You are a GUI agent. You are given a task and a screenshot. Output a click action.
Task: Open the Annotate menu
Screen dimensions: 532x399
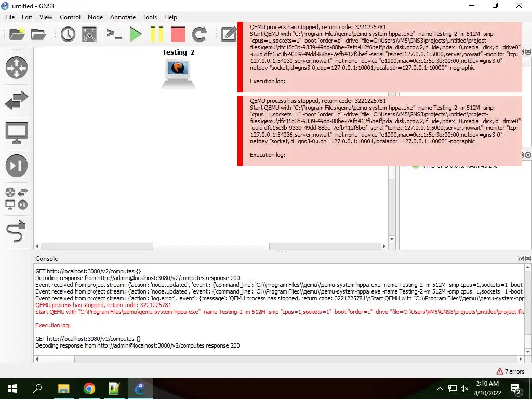123,17
